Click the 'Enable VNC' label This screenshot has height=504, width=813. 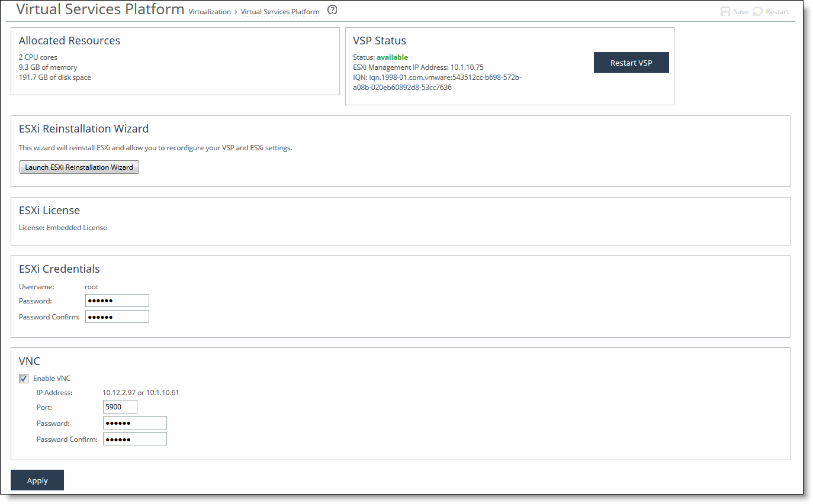[x=52, y=379]
